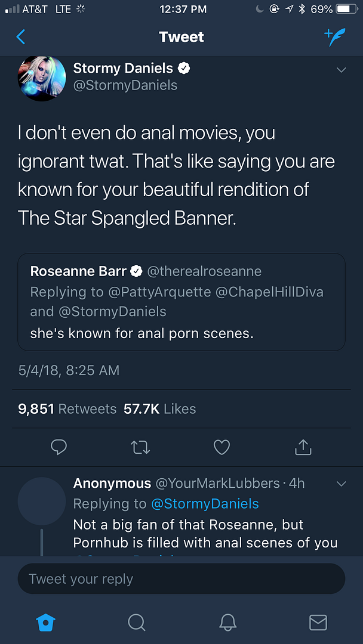
Task: Expand Stormy Daniels tweet options chevron
Action: point(342,70)
